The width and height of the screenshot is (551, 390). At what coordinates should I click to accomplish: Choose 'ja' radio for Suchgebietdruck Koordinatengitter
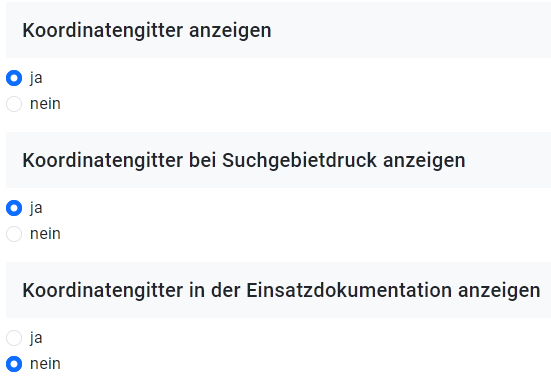point(14,208)
